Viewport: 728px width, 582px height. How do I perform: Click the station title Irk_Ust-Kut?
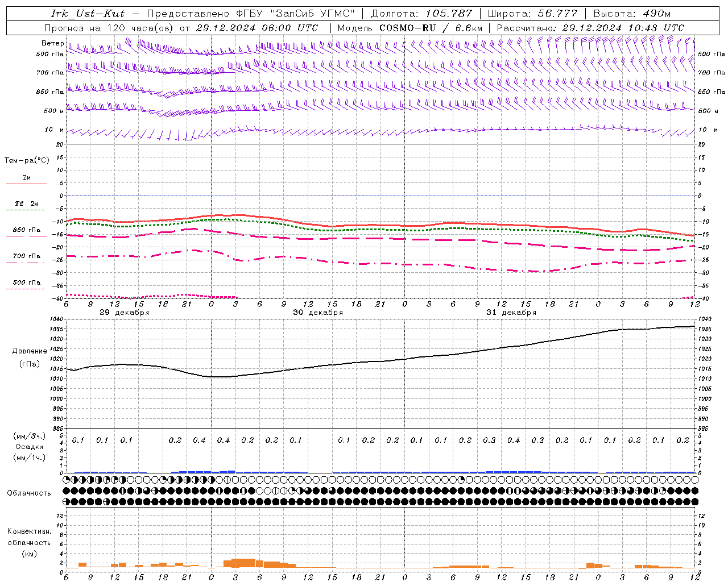(88, 14)
